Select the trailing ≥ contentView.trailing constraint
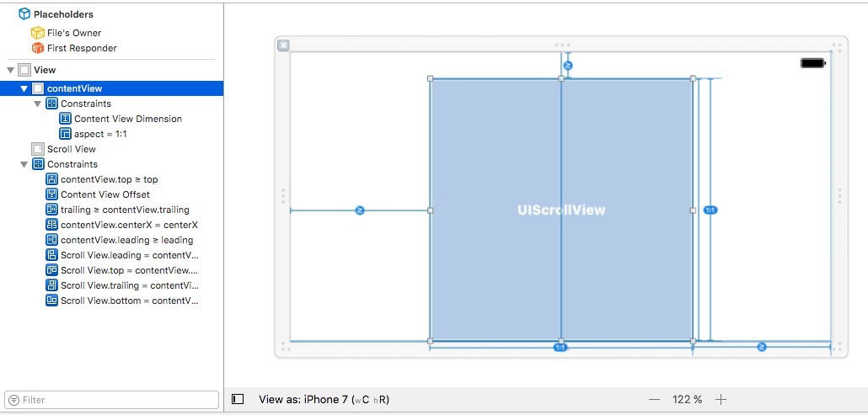Screen dimensions: 868x415 point(125,210)
